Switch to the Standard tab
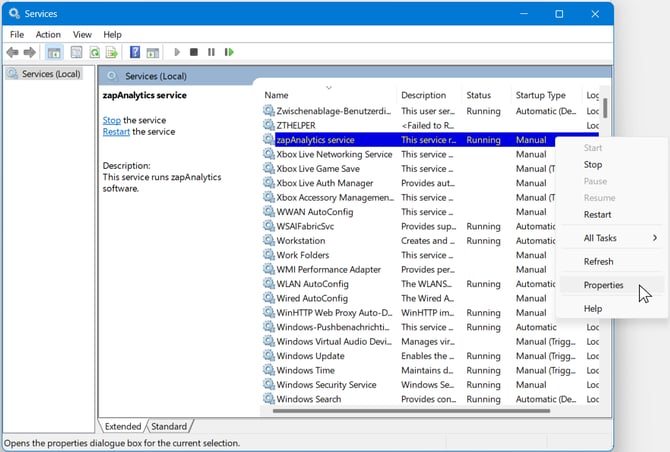The width and height of the screenshot is (670, 452). (x=169, y=427)
